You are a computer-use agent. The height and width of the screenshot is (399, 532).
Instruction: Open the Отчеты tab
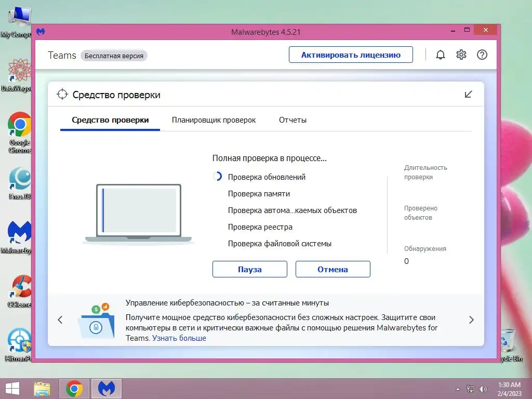[292, 120]
